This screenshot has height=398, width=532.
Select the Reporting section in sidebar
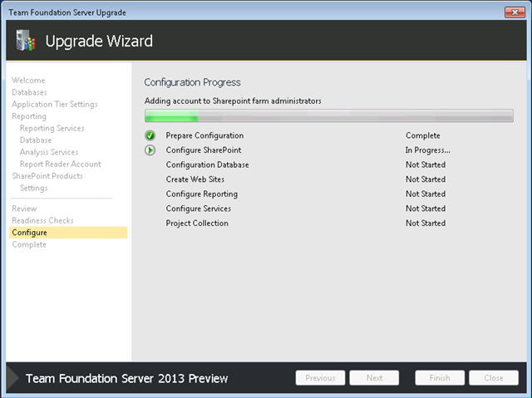[x=29, y=116]
